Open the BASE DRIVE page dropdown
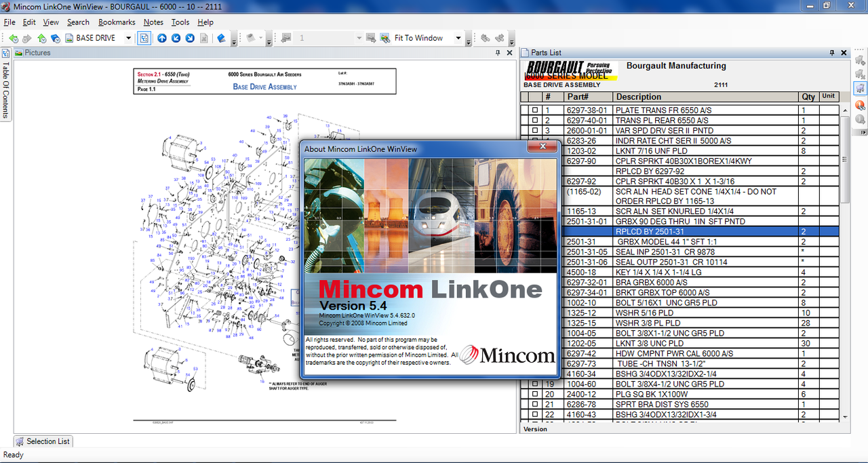868x463 pixels. click(x=128, y=39)
